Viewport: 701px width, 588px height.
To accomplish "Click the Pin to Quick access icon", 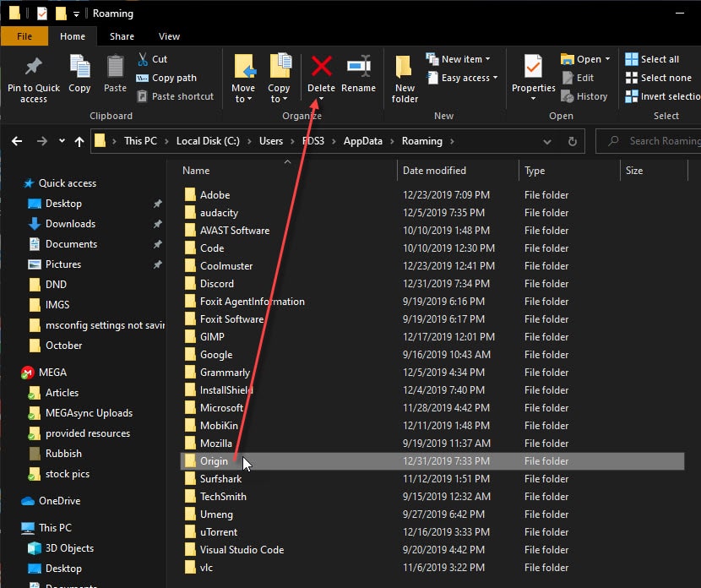I will (34, 67).
